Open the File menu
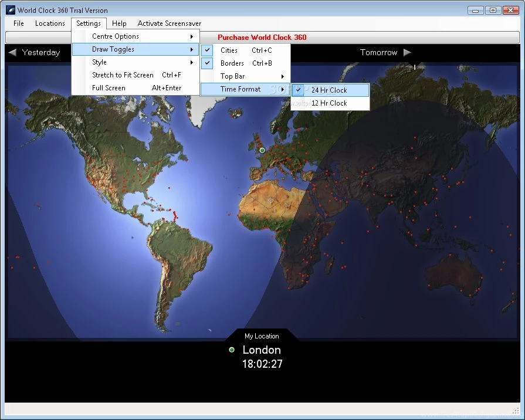Image resolution: width=525 pixels, height=420 pixels. [18, 23]
